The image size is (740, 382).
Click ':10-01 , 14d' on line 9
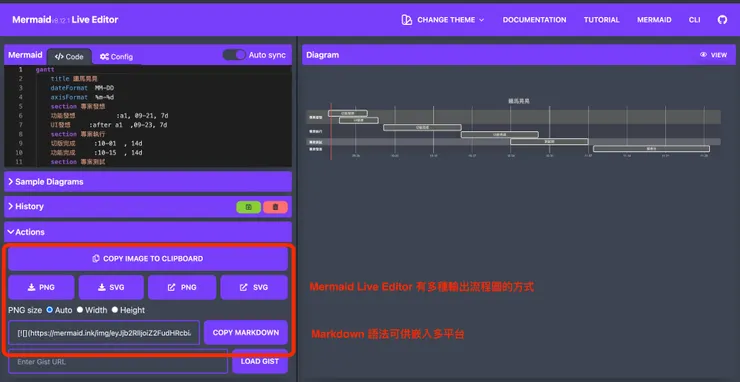[x=118, y=144]
